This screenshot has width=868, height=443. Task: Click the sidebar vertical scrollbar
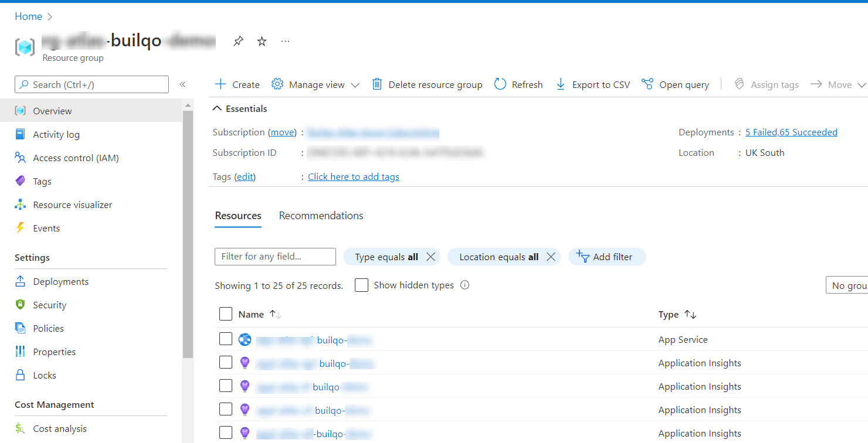pyautogui.click(x=188, y=234)
